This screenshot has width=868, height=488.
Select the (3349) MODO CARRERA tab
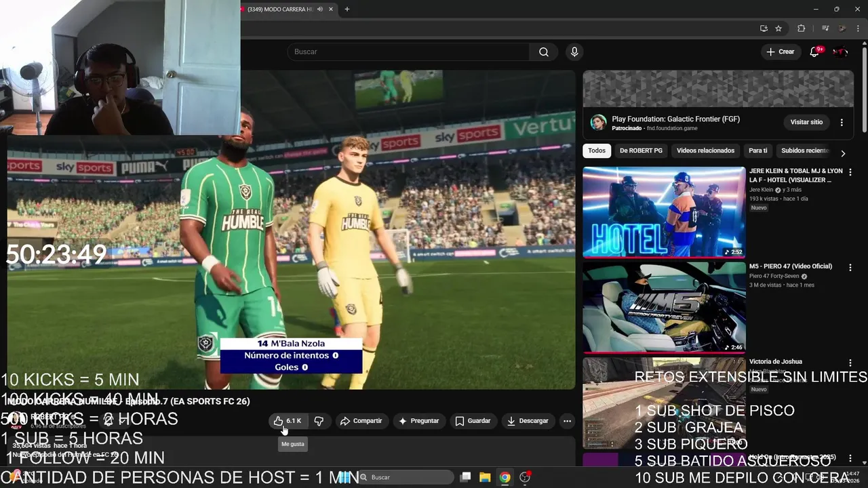click(279, 9)
